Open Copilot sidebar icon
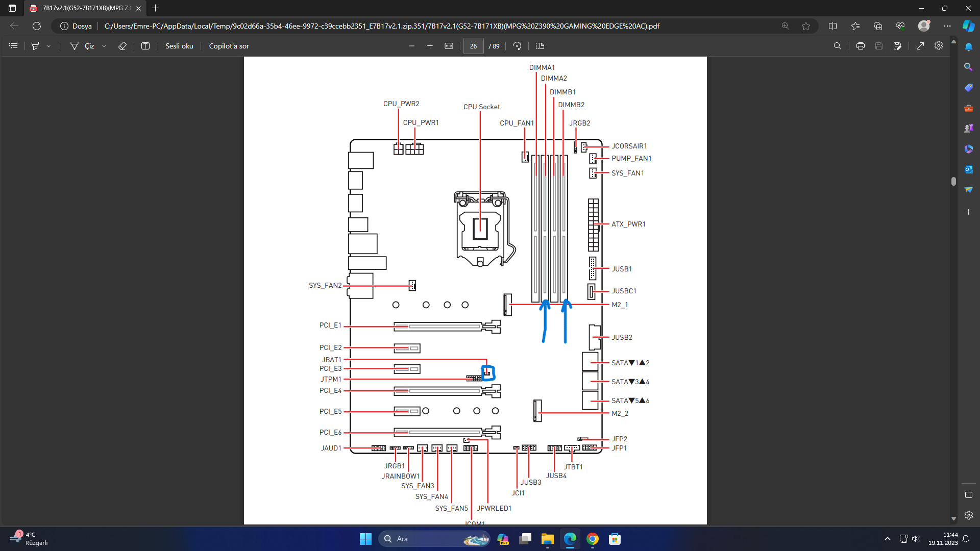Screen dimensions: 980x551 [968, 26]
